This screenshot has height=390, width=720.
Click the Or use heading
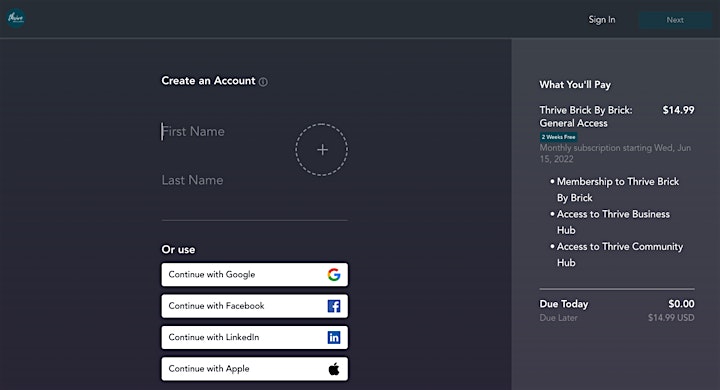(178, 249)
